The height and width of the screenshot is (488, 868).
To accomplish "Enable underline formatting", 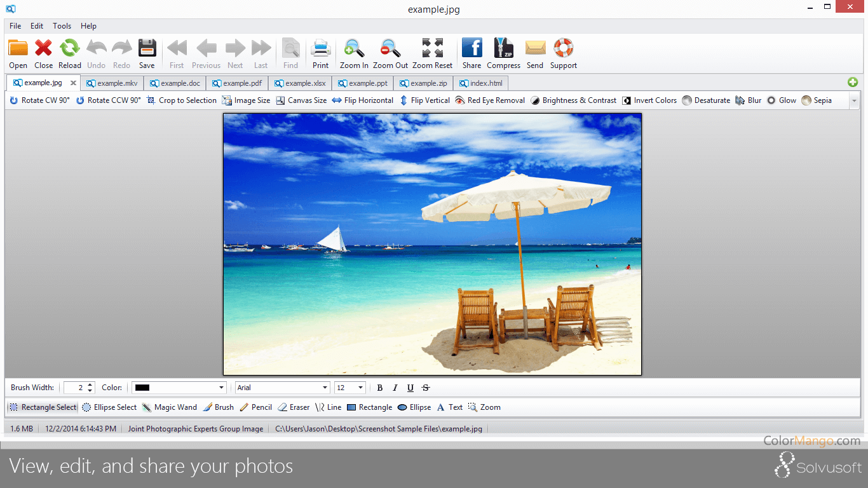I will click(x=410, y=388).
